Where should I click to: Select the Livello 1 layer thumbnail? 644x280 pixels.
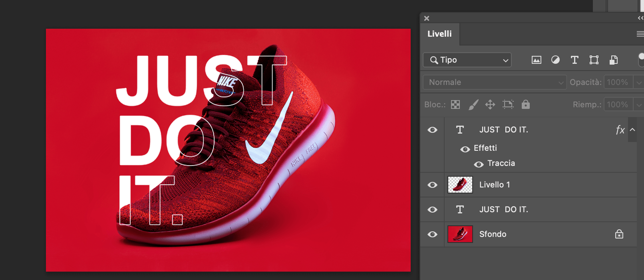(x=460, y=185)
